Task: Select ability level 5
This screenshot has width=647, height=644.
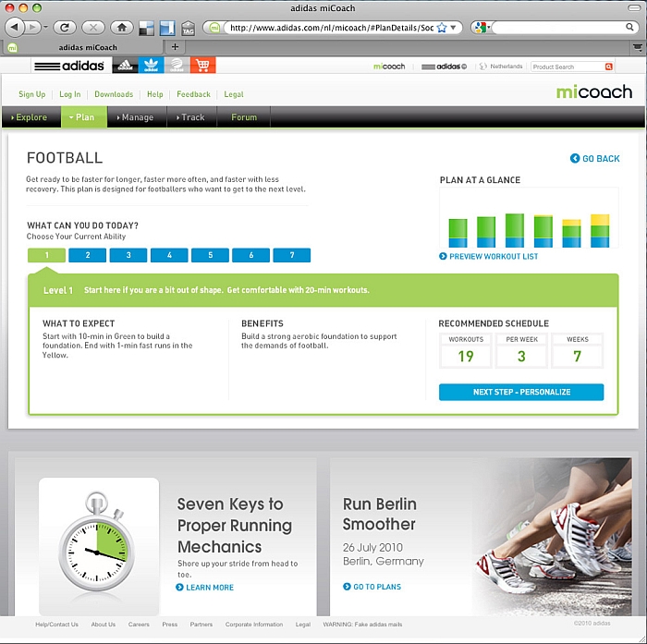Action: (210, 255)
